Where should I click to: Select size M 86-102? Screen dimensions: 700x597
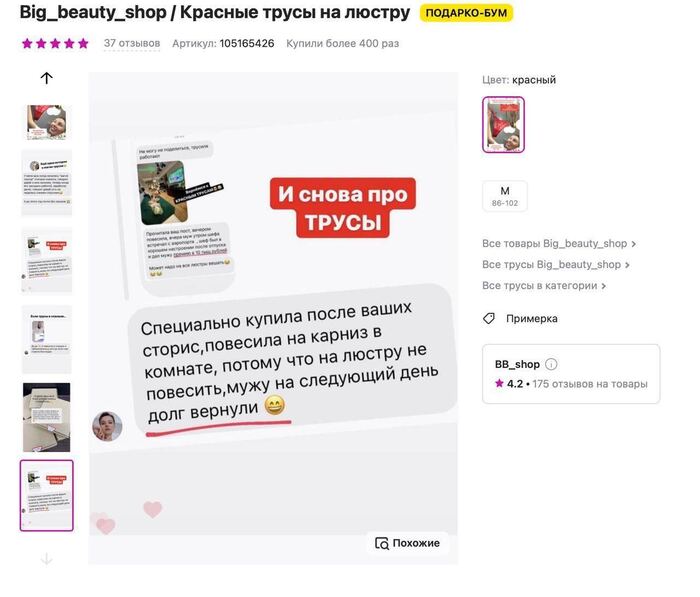pos(505,196)
